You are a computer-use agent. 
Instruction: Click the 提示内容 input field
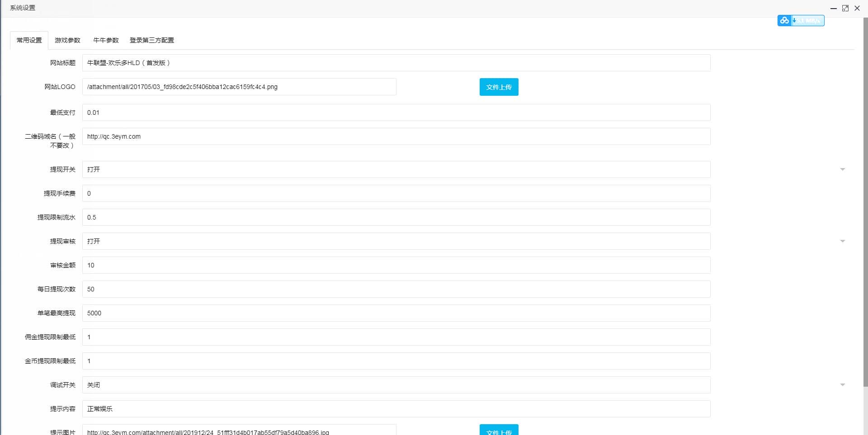click(x=396, y=409)
